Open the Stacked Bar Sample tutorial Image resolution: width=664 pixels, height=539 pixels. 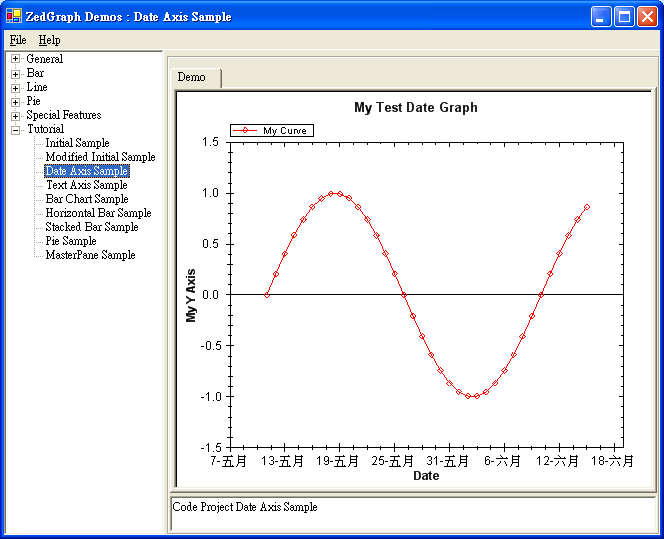92,227
